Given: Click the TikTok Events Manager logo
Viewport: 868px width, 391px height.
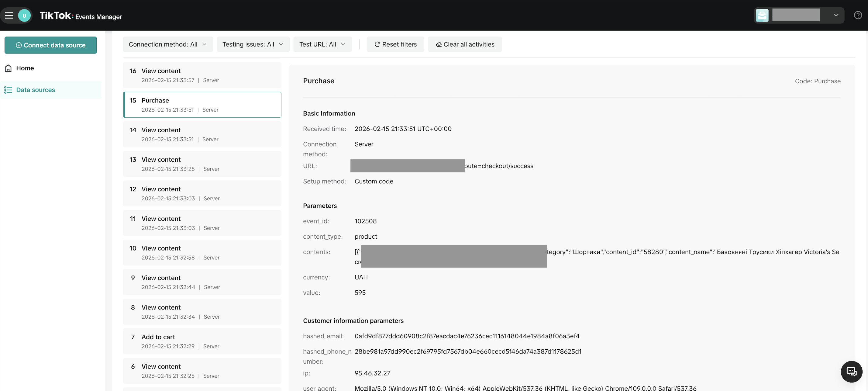Looking at the screenshot, I should pyautogui.click(x=81, y=16).
